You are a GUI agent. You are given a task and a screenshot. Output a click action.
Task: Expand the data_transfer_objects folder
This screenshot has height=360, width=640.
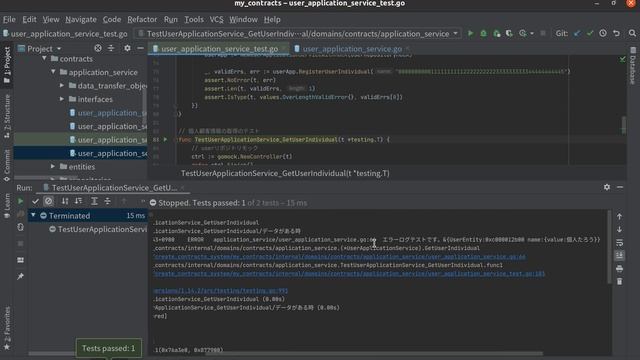coord(62,85)
